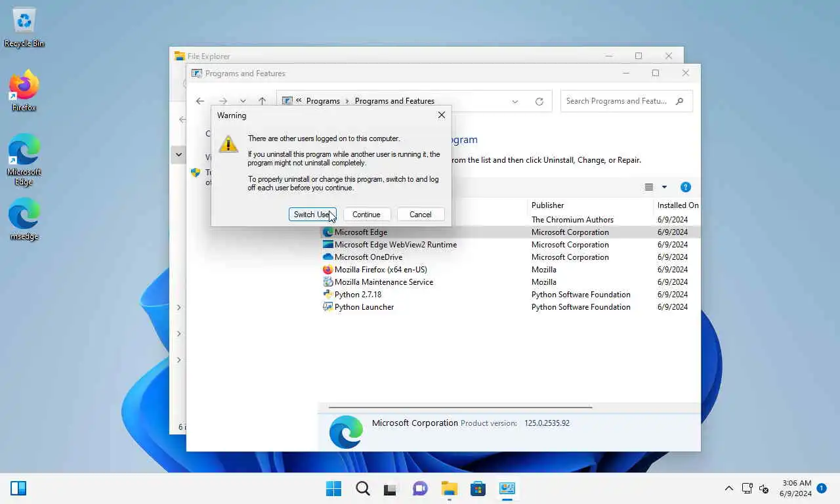Click Python Software Foundation for Python Launcher
The image size is (840, 504).
pyautogui.click(x=581, y=307)
